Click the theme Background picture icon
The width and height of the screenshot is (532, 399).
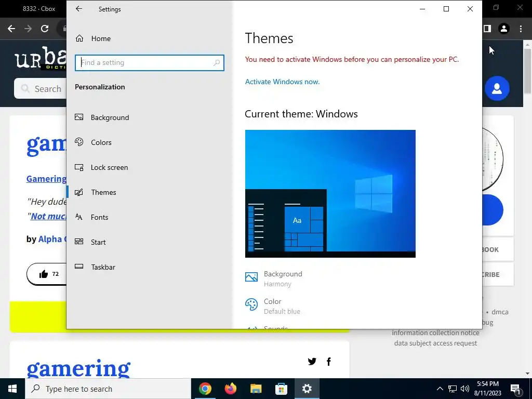pos(251,277)
